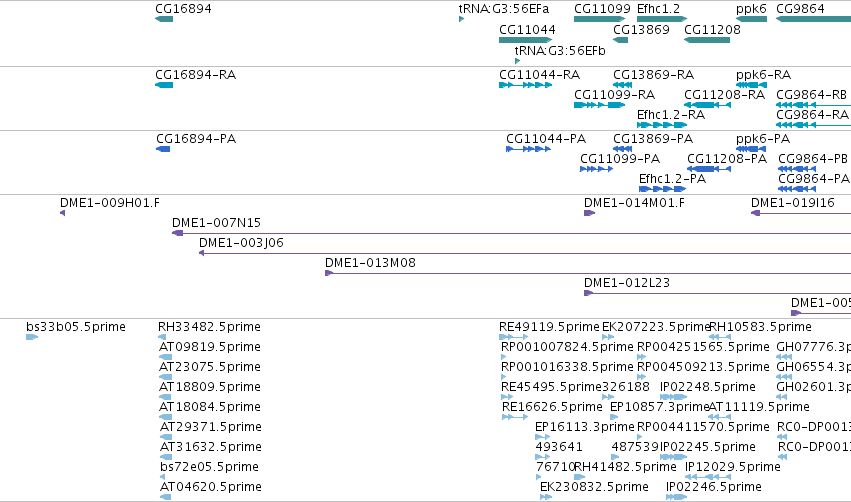Click BAC clone DME1-003J06
Image resolution: width=851 pixels, height=502 pixels.
(x=241, y=243)
